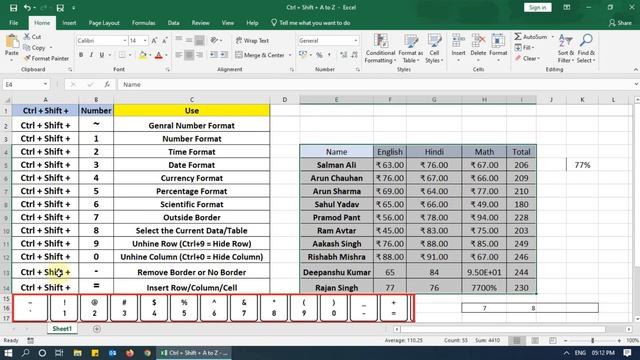This screenshot has width=640, height=360.
Task: Toggle Bold formatting
Action: 81,55
